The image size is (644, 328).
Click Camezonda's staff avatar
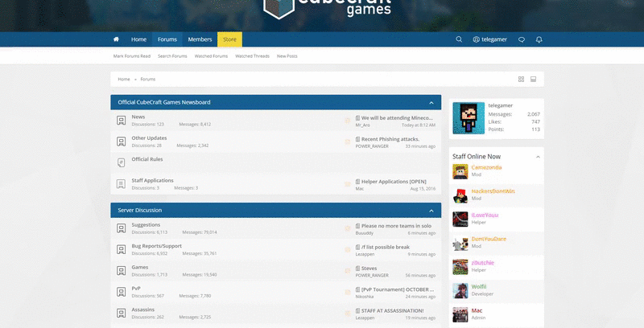pyautogui.click(x=460, y=172)
